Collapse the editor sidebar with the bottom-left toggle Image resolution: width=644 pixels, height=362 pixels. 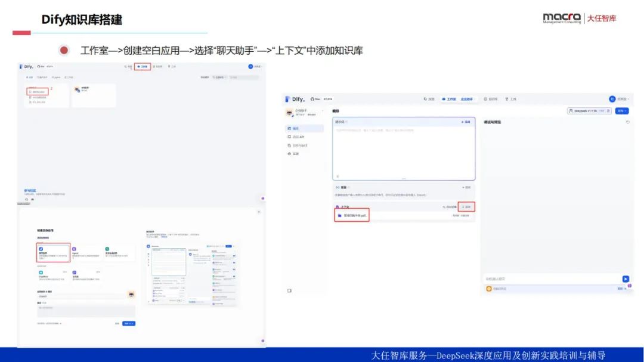pos(289,290)
